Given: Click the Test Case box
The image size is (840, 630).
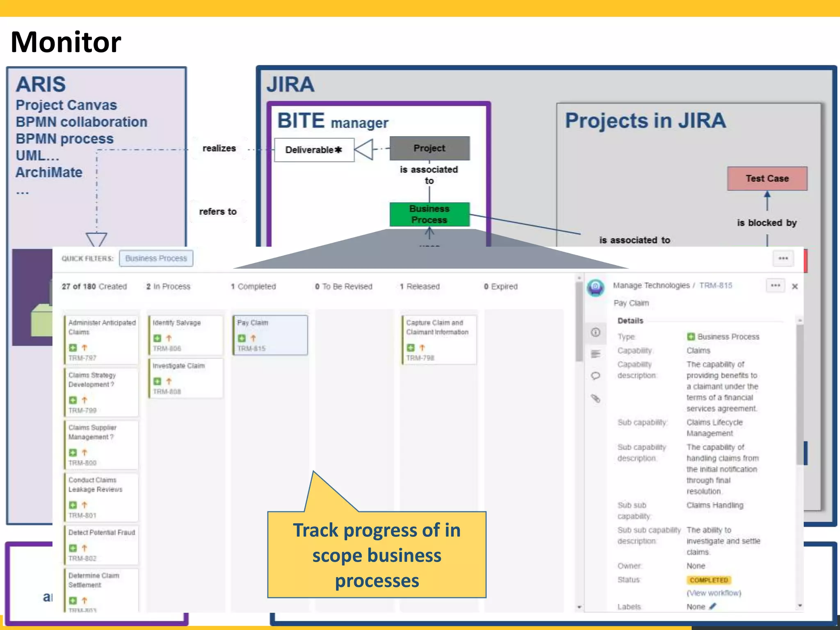Looking at the screenshot, I should 767,178.
